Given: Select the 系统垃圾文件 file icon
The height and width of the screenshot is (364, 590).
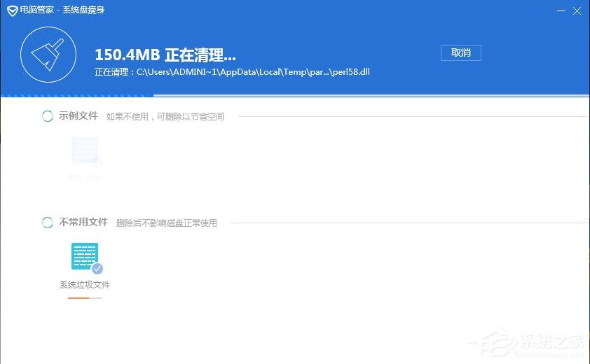Looking at the screenshot, I should pos(84,257).
